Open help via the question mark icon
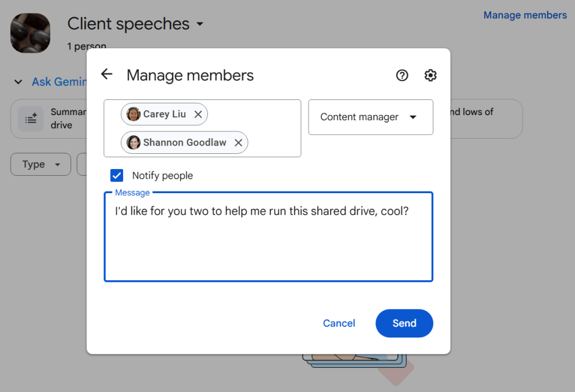The image size is (575, 392). click(402, 75)
